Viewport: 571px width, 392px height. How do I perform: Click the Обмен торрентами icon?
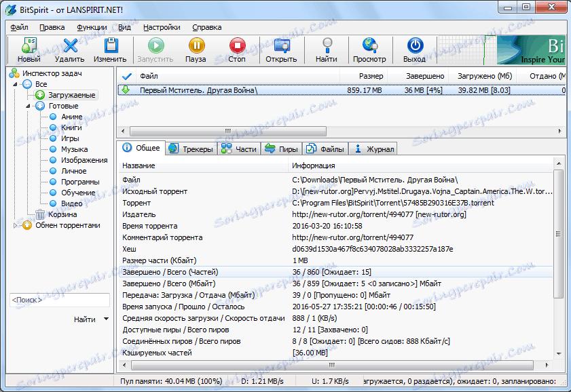pos(27,225)
